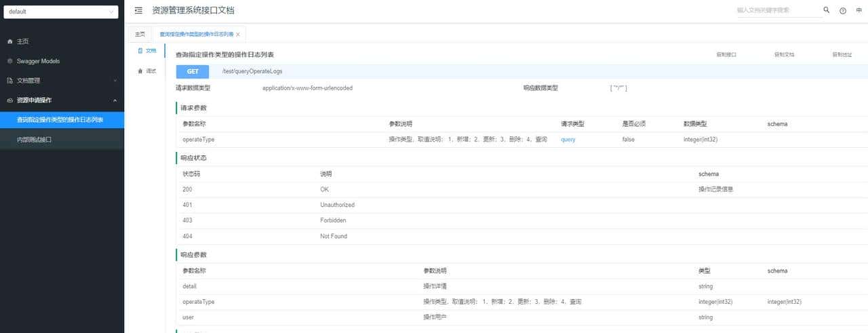Click false in 是否必须 column

click(x=629, y=140)
